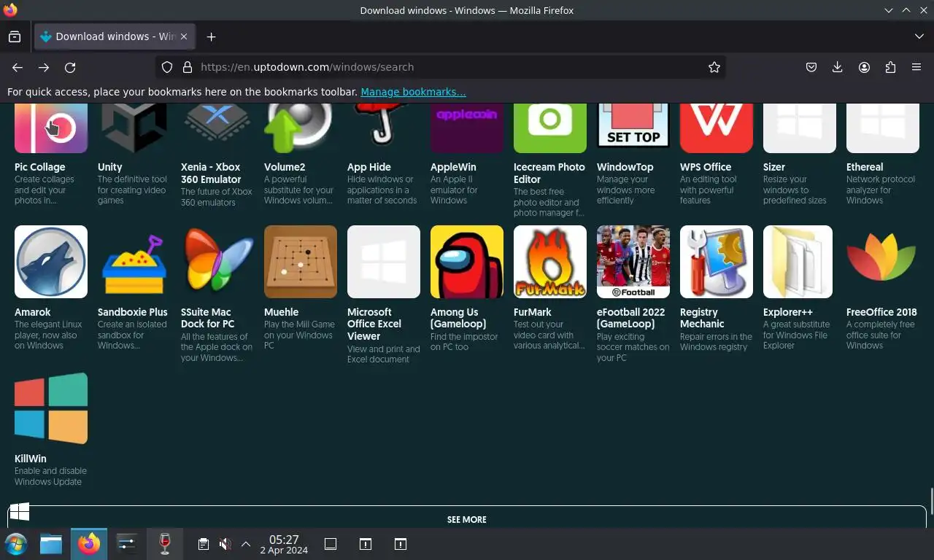This screenshot has width=934, height=560.
Task: Close the Download windows tab
Action: click(184, 36)
